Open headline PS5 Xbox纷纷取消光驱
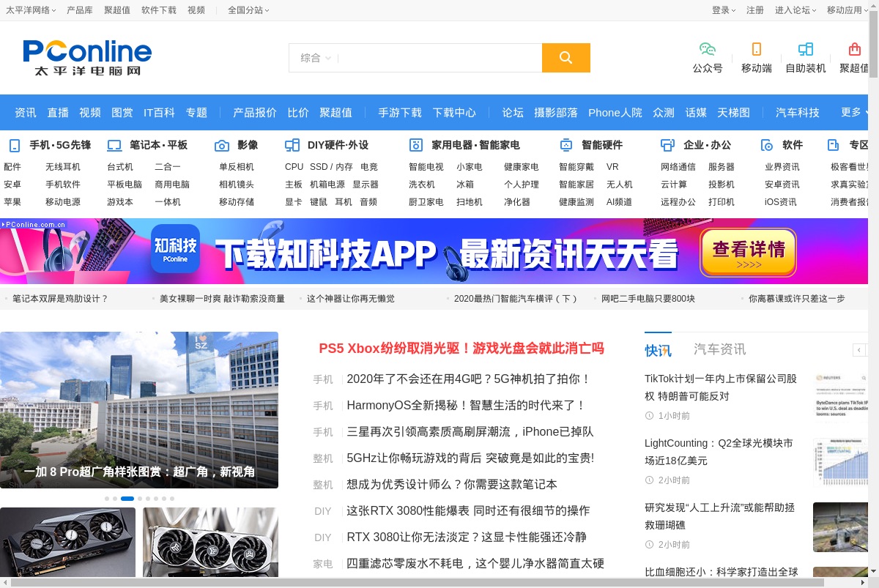The height and width of the screenshot is (588, 879). click(x=461, y=349)
